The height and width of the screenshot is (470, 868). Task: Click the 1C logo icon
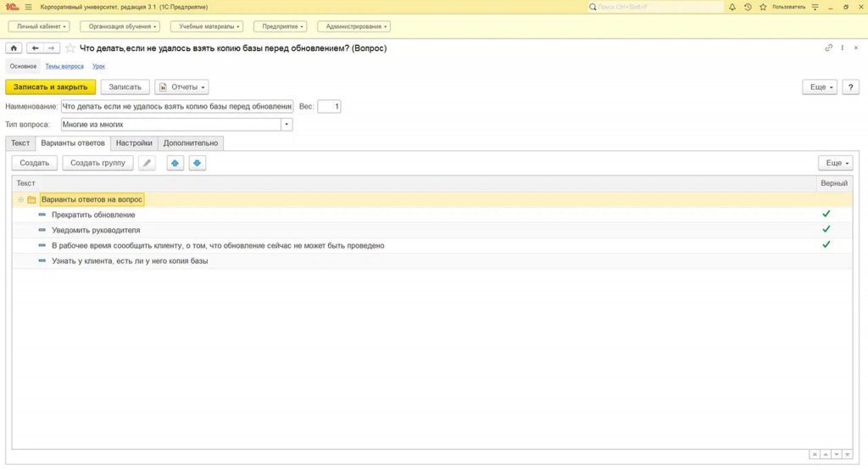(x=12, y=7)
